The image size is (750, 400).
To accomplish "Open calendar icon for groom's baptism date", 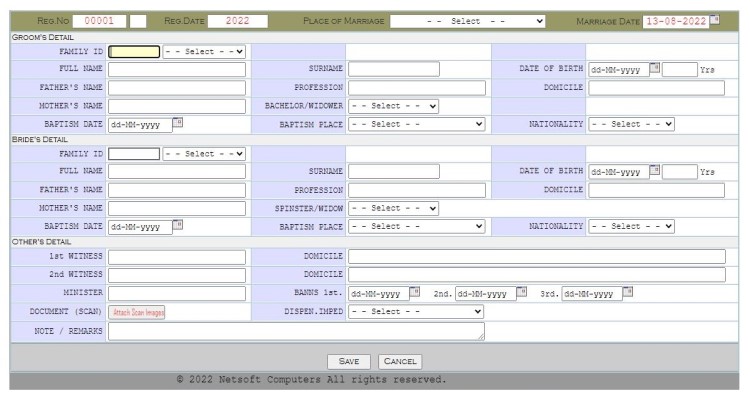I will (x=178, y=123).
